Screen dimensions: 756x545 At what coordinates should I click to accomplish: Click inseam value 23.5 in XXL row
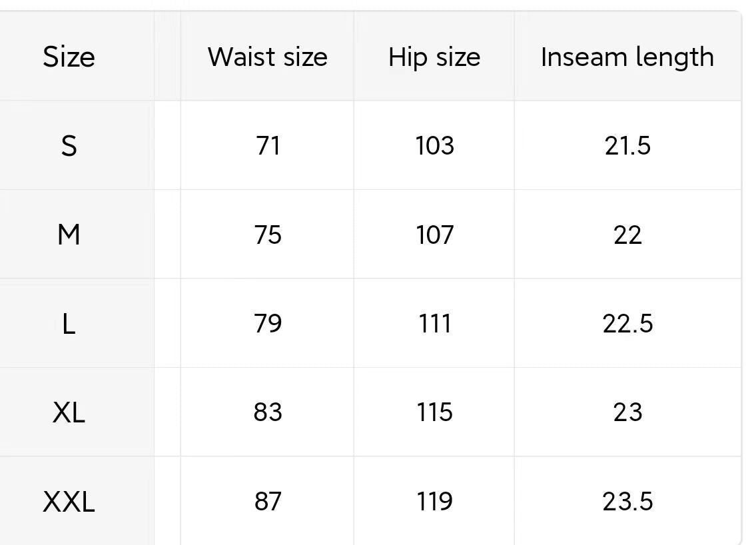pos(627,501)
